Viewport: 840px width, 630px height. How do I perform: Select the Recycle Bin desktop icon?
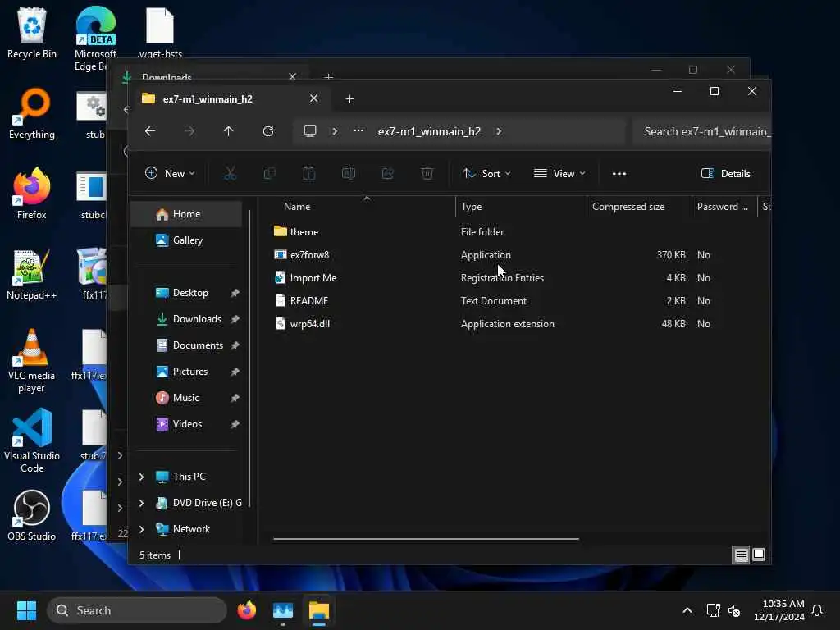(x=32, y=33)
